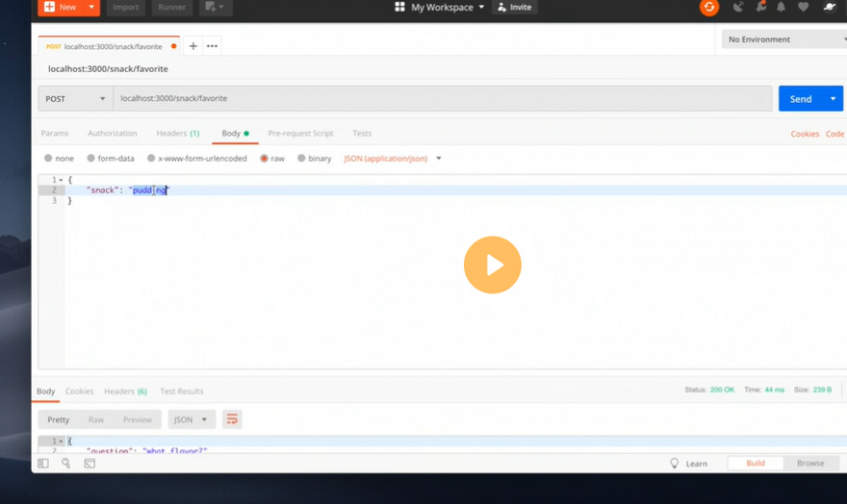847x504 pixels.
Task: Choose the binary body option
Action: tap(315, 158)
